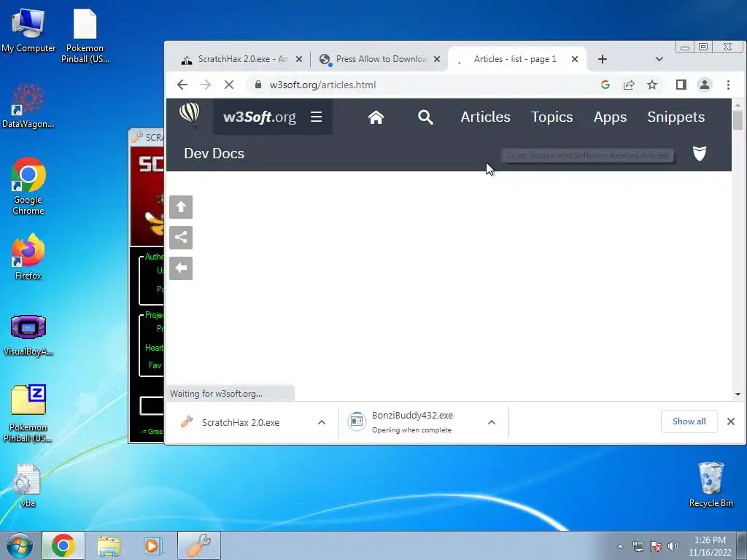Click the shield icon in Dev Docs bar
The image size is (747, 560).
[700, 154]
